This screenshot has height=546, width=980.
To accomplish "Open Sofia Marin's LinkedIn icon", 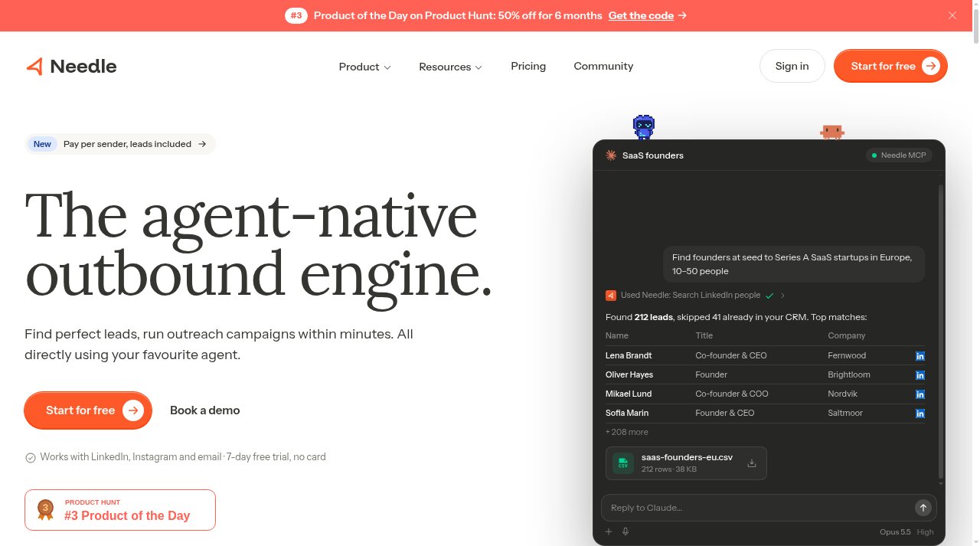I will click(920, 414).
